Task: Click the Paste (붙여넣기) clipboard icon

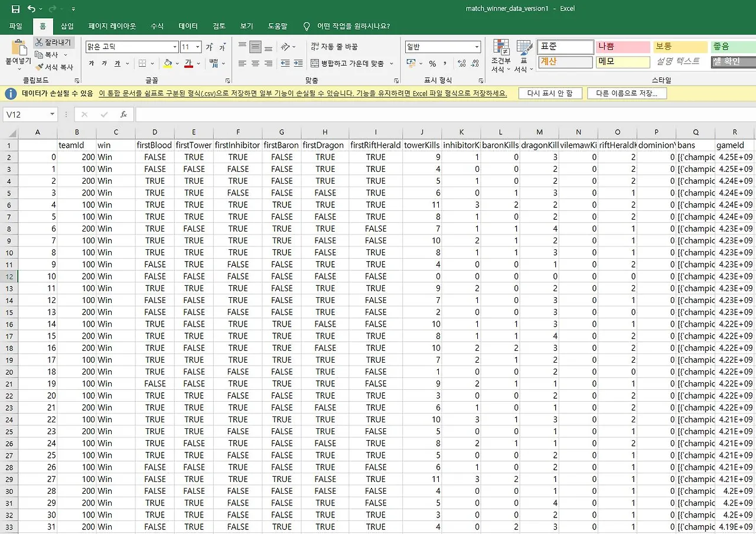Action: click(x=18, y=47)
